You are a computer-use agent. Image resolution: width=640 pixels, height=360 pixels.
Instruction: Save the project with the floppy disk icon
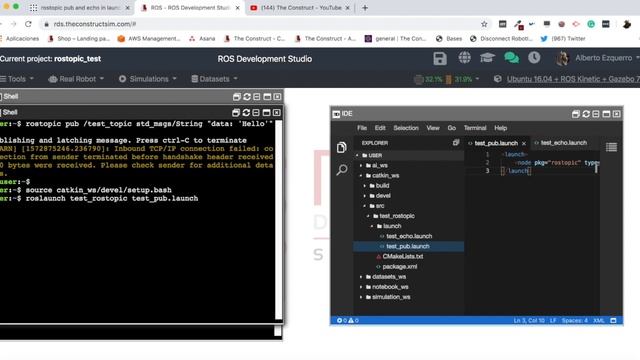[x=440, y=58]
